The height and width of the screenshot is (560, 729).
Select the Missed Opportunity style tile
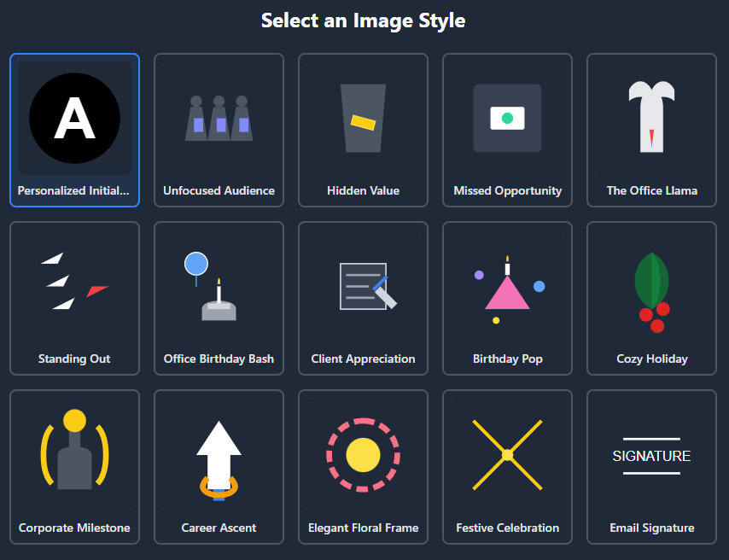(x=507, y=130)
